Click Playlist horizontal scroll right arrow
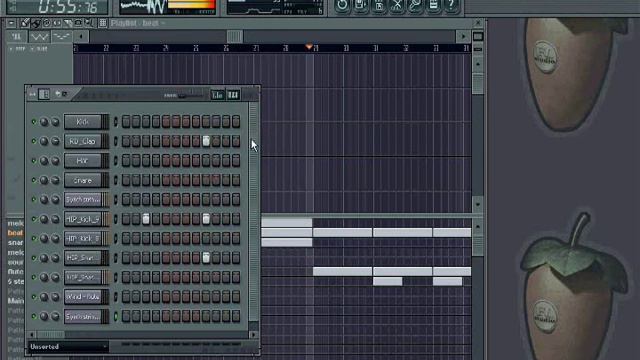 (463, 37)
